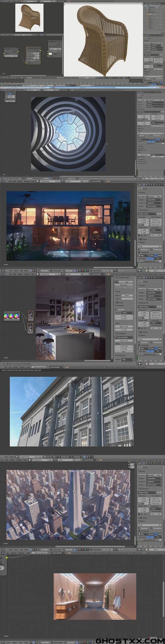The image size is (165, 644).
Task: Click Back to Previous below kitchen render
Action: point(39,367)
